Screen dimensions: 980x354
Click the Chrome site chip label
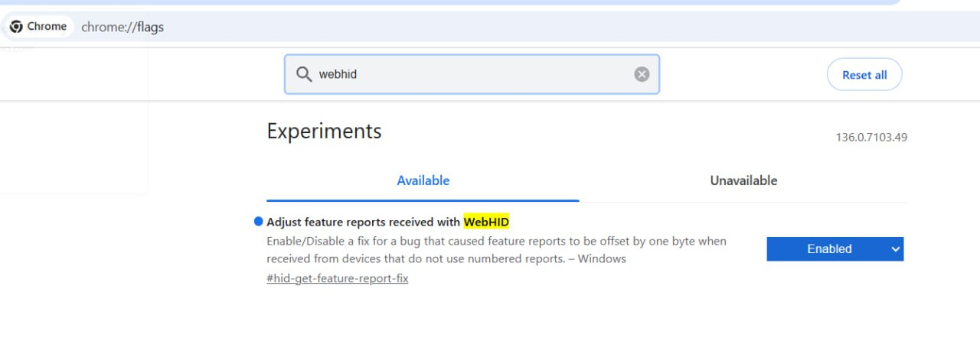click(47, 26)
